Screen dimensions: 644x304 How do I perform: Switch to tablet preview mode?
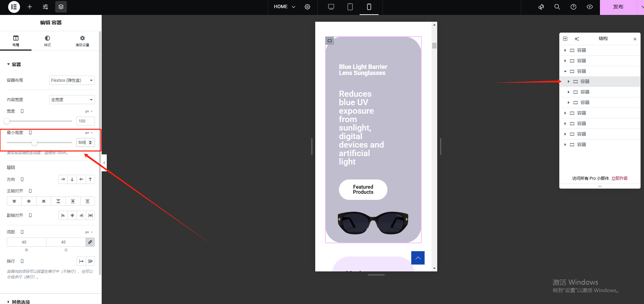tap(350, 7)
